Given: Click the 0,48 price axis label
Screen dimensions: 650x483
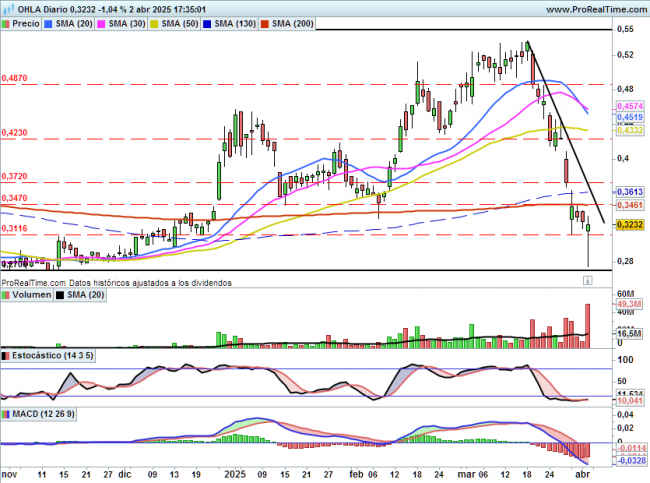Looking at the screenshot, I should tap(625, 89).
